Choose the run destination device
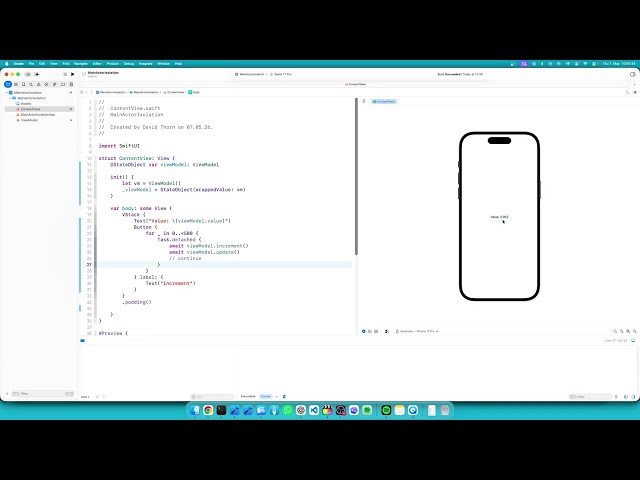Viewport: 640px width, 480px height. pos(280,74)
